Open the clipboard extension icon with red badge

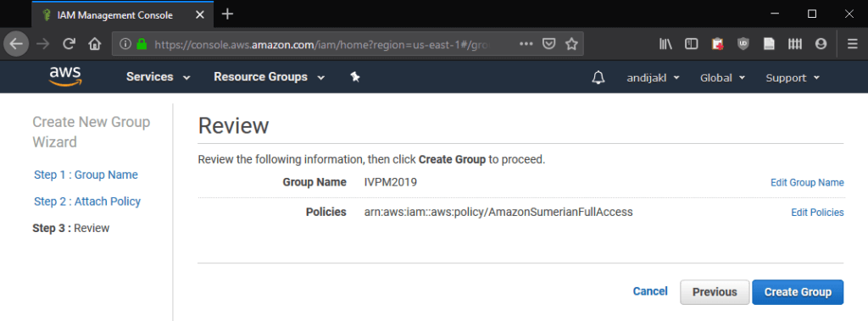pyautogui.click(x=718, y=44)
